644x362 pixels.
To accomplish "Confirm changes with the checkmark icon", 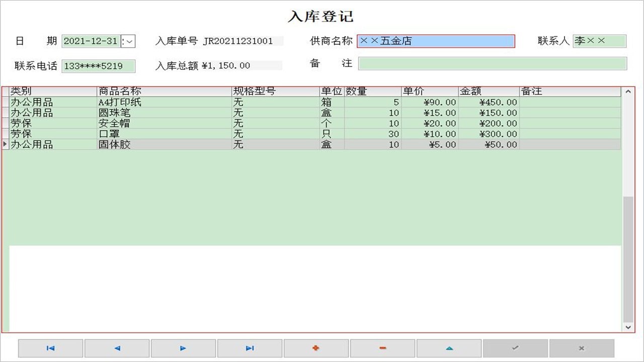I will [x=515, y=348].
